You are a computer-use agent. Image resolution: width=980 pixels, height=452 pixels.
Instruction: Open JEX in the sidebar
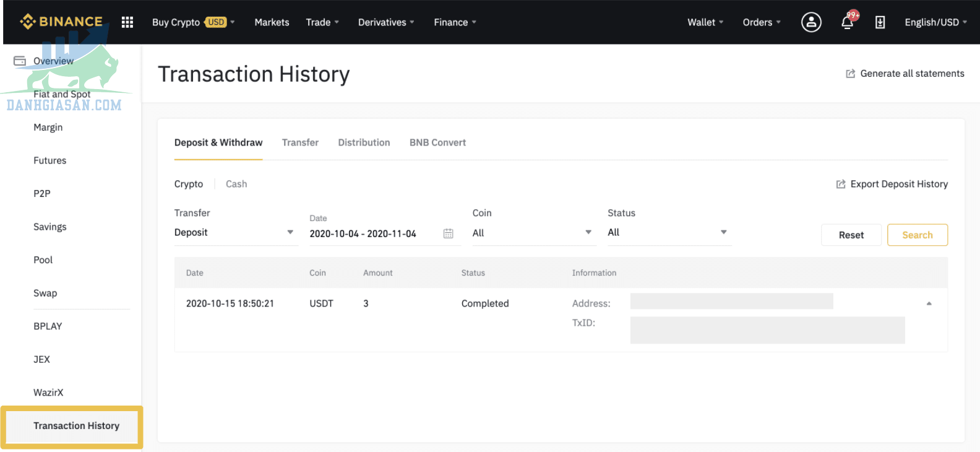(41, 359)
